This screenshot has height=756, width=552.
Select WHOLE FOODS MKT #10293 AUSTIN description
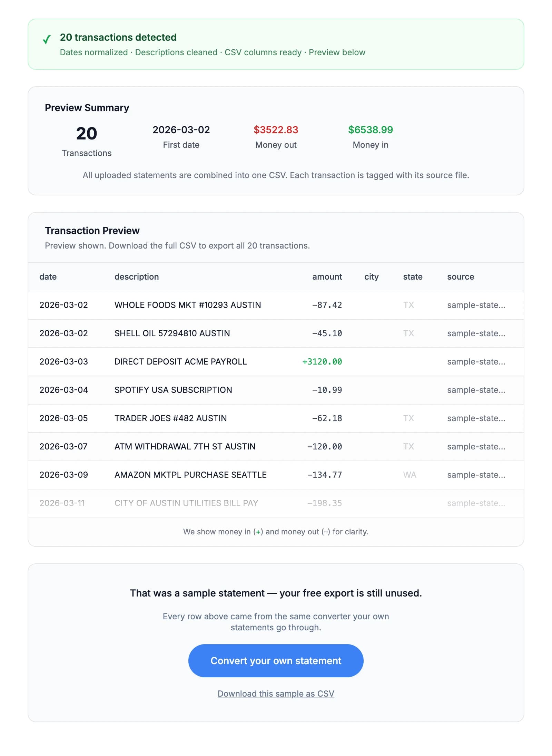pyautogui.click(x=188, y=305)
